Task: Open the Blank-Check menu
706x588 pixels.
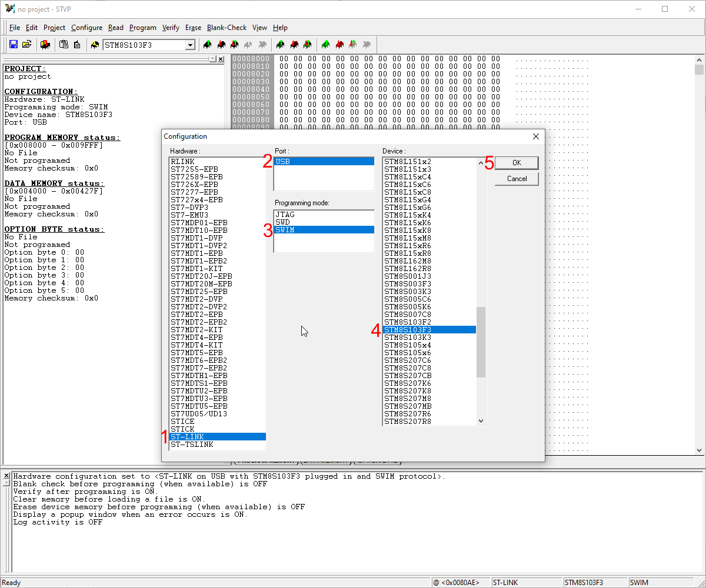Action: click(x=227, y=28)
